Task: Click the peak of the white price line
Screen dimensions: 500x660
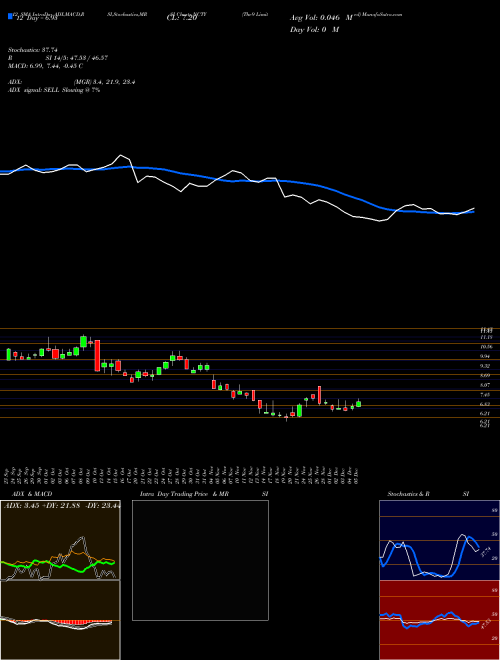Action: pyautogui.click(x=122, y=155)
